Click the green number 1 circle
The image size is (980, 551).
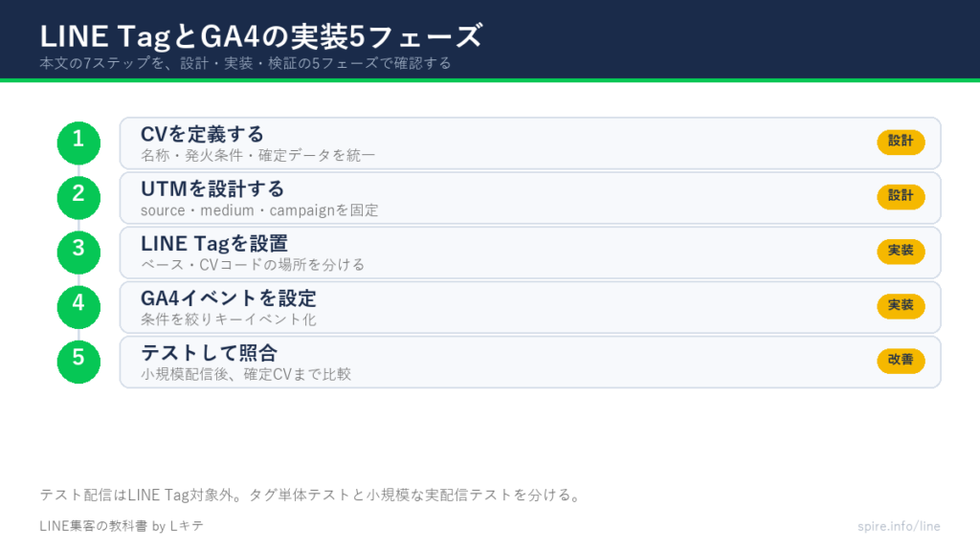(x=78, y=143)
